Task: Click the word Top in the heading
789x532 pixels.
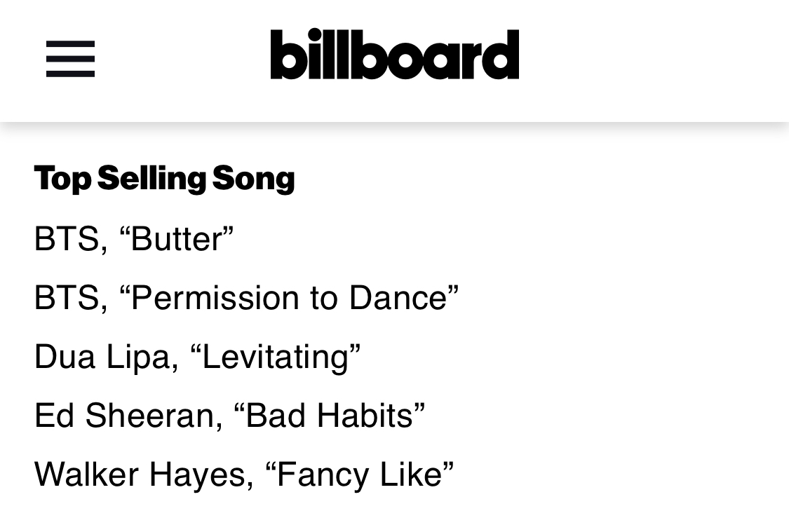Action: [63, 179]
